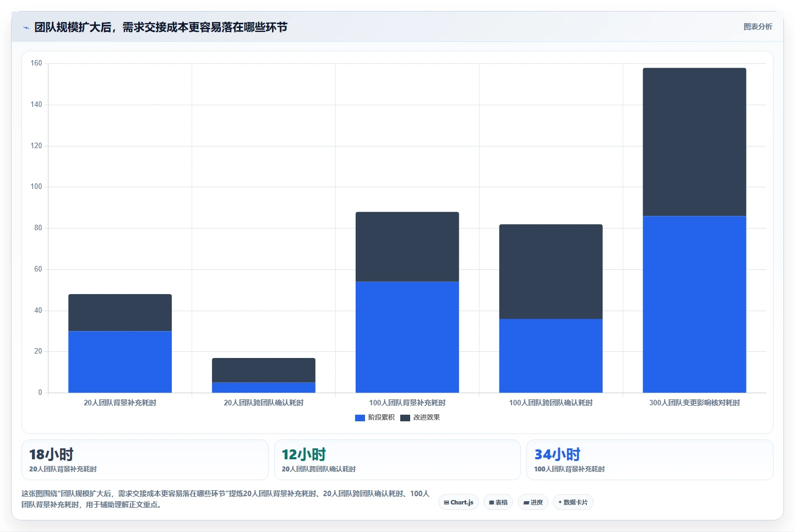Click the description paragraph below the cards
The width and height of the screenshot is (795, 532).
225,499
